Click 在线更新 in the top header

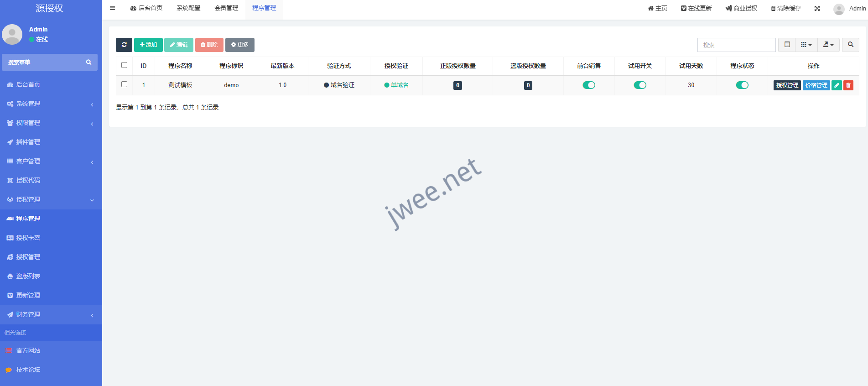[x=696, y=8]
